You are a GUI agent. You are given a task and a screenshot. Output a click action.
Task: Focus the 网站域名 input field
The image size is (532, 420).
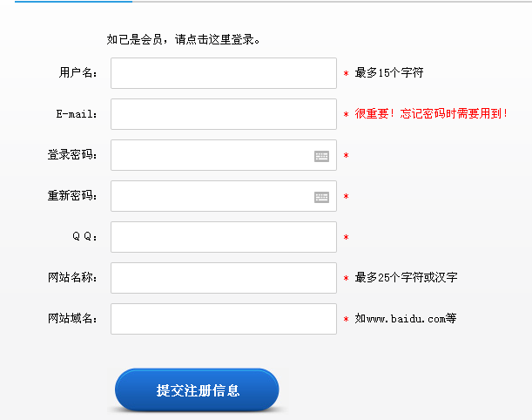click(x=223, y=319)
